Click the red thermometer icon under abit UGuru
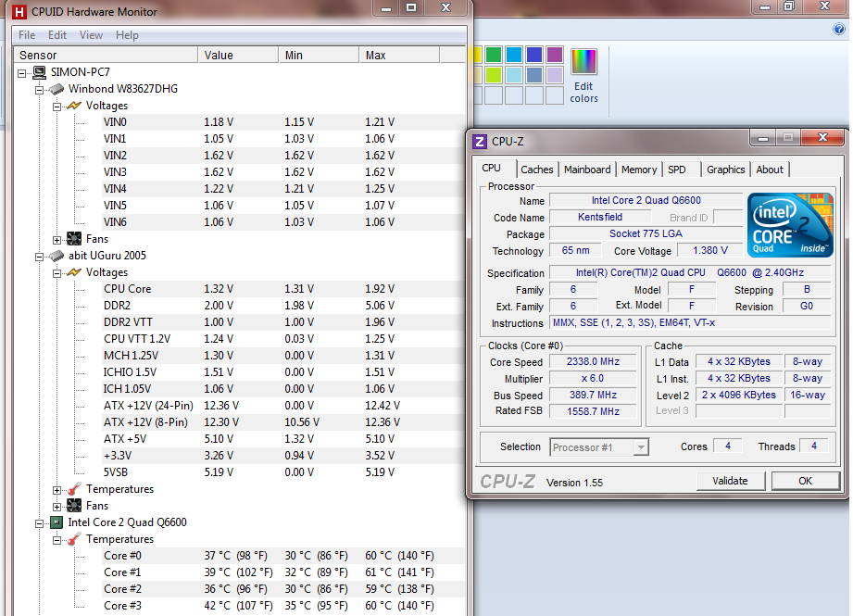The height and width of the screenshot is (616, 853). [x=74, y=489]
